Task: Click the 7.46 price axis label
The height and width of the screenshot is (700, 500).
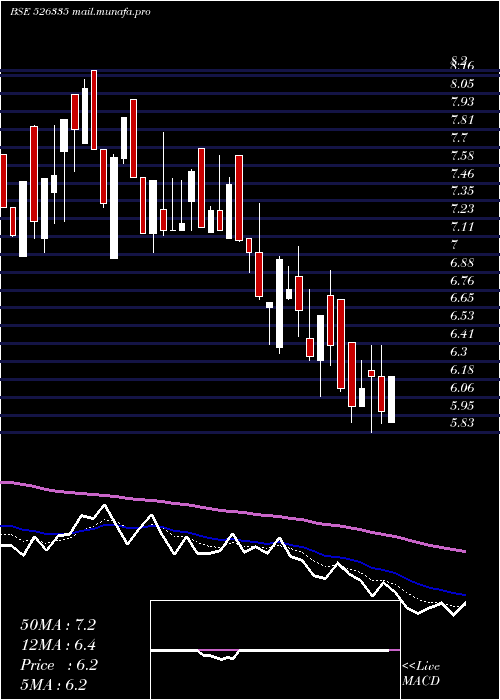Action: click(x=462, y=173)
